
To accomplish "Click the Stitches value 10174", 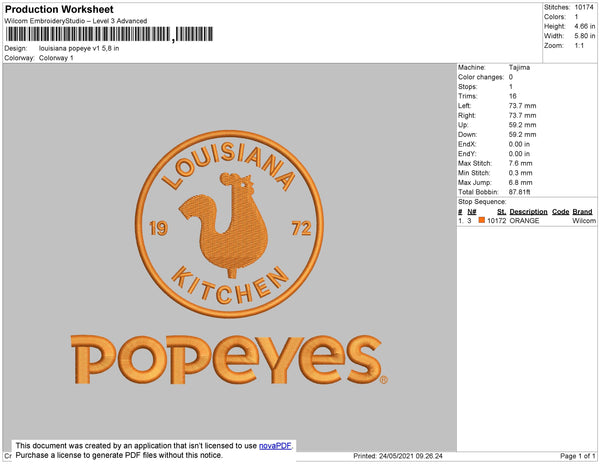I will click(584, 7).
